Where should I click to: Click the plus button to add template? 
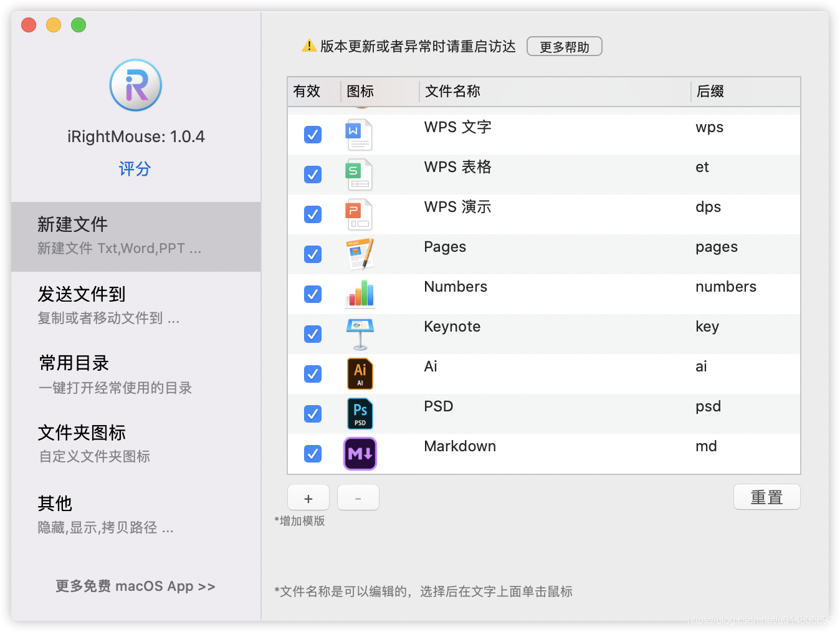click(308, 498)
